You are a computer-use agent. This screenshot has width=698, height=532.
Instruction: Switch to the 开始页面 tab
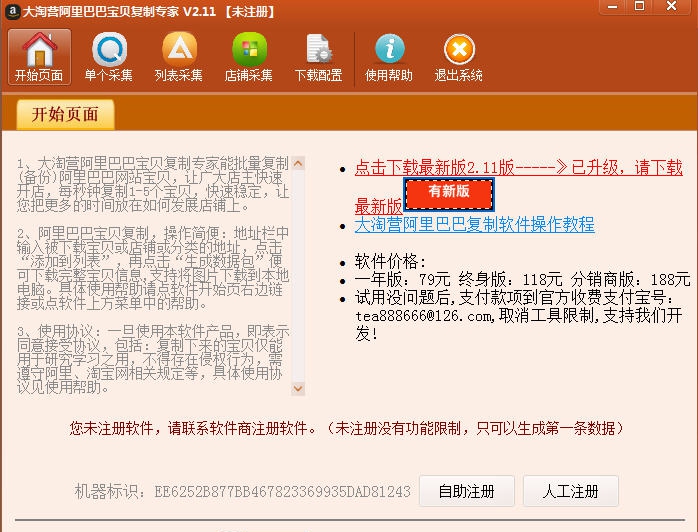click(x=65, y=114)
